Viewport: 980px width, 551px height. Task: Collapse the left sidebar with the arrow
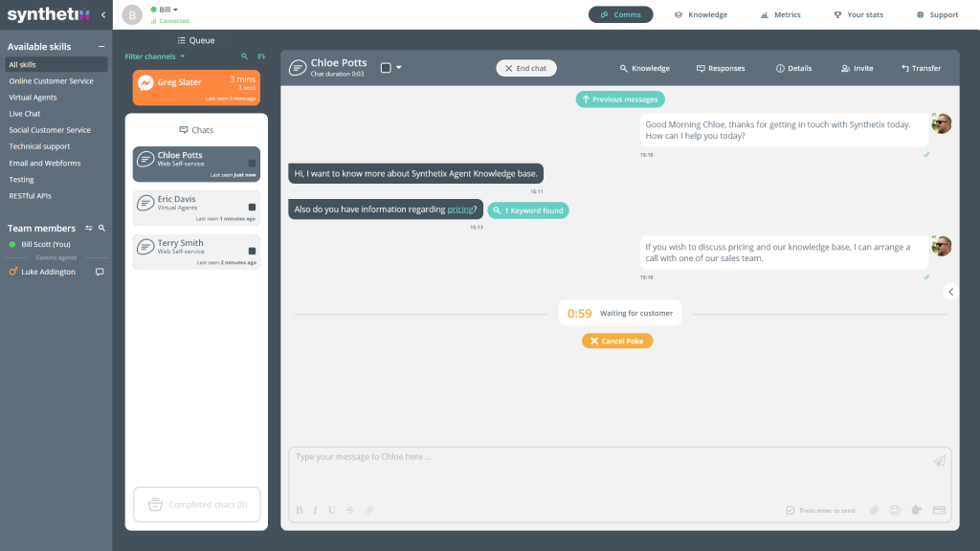coord(103,14)
